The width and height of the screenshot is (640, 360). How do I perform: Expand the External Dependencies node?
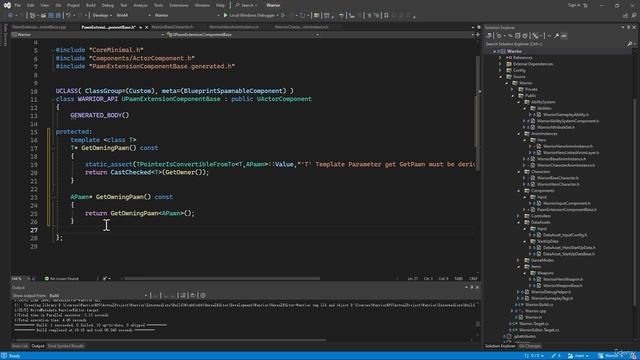click(x=500, y=64)
